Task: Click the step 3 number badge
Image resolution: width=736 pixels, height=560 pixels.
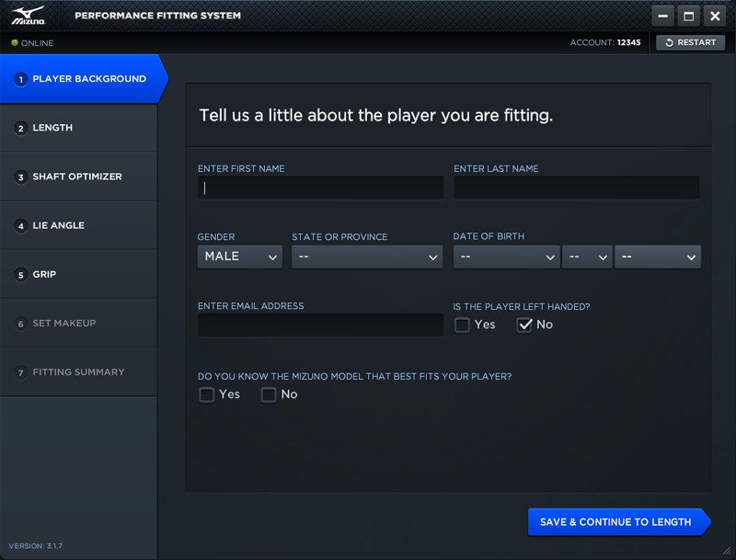Action: point(20,177)
